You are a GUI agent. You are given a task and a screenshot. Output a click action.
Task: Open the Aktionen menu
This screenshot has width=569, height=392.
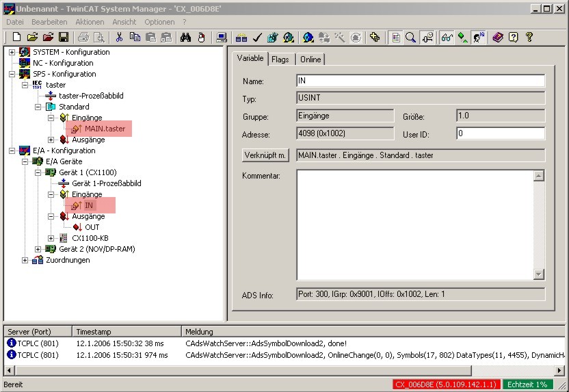(x=90, y=22)
